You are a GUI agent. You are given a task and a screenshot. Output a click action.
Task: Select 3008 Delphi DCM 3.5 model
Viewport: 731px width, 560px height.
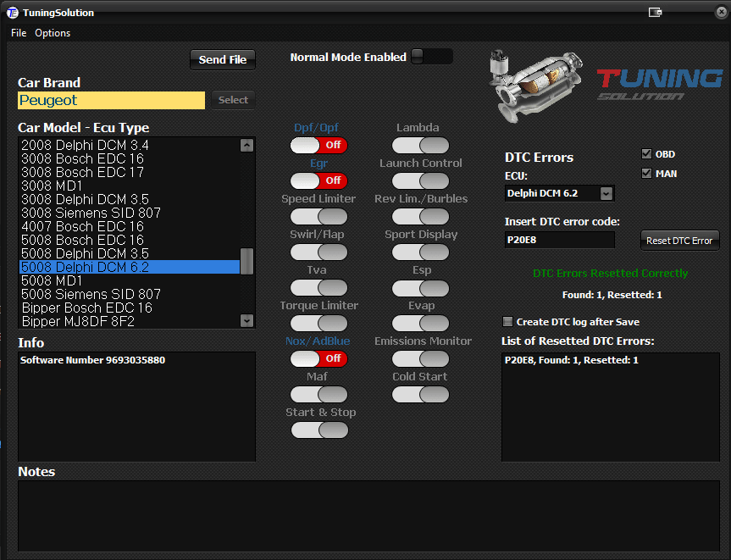(130, 200)
